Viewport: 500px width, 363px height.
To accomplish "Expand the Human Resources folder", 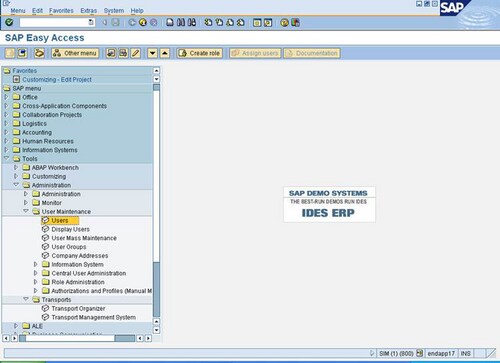I will pyautogui.click(x=6, y=141).
